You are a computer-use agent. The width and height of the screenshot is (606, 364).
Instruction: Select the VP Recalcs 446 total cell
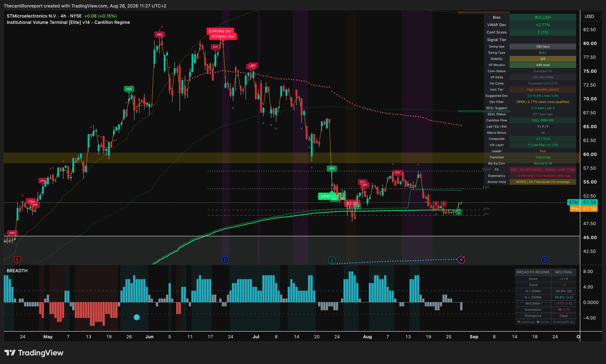(543, 65)
